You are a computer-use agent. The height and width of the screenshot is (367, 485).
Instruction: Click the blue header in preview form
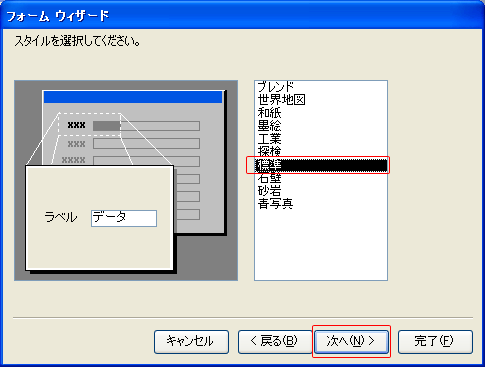point(133,97)
